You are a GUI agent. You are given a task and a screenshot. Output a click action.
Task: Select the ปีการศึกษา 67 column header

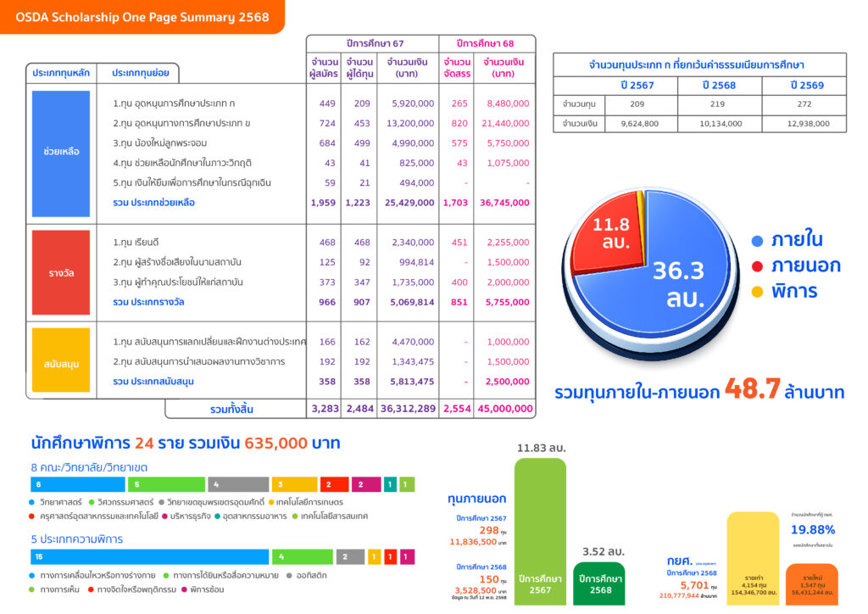[x=373, y=43]
